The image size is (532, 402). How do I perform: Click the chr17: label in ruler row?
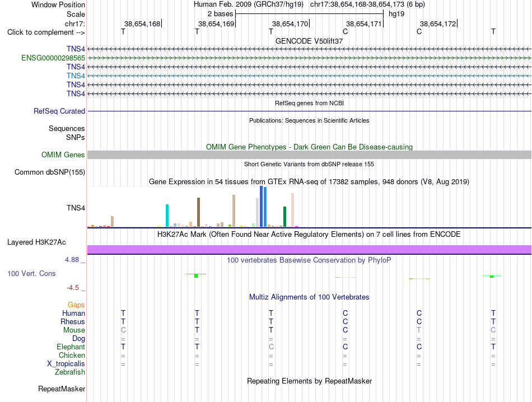74,24
